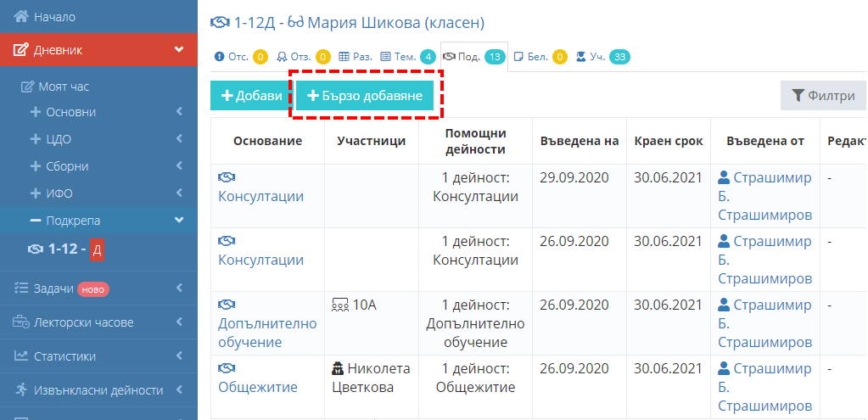Click the chart icon next to Статистики
The image size is (868, 420).
point(20,356)
